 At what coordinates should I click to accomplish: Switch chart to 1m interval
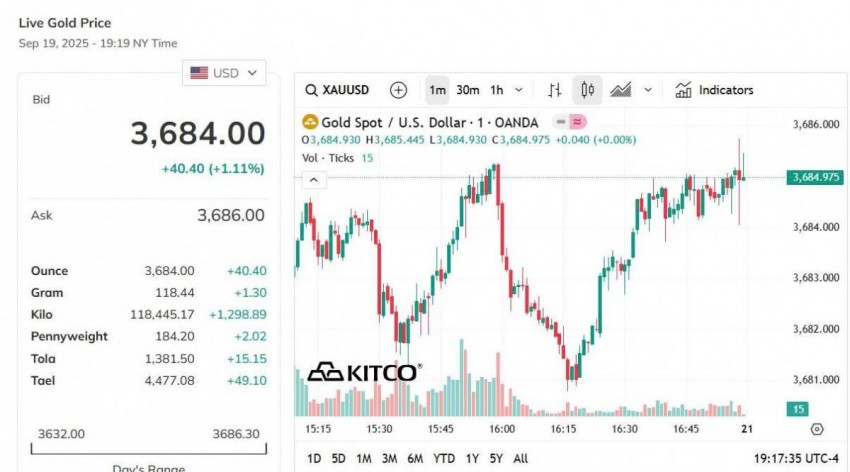coord(437,90)
